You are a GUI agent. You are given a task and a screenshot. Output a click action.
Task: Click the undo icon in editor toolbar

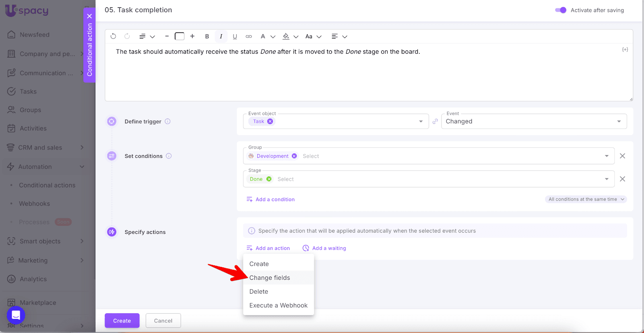(113, 36)
